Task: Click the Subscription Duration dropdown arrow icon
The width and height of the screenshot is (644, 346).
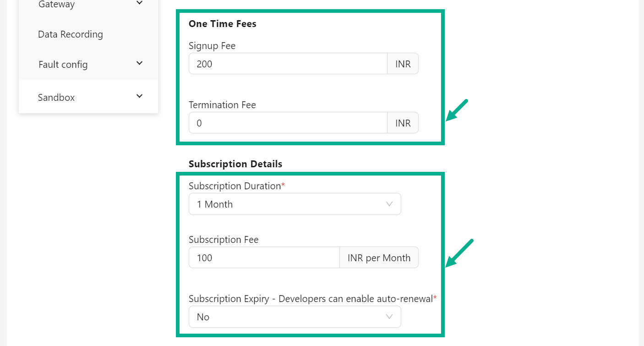Action: pyautogui.click(x=389, y=204)
